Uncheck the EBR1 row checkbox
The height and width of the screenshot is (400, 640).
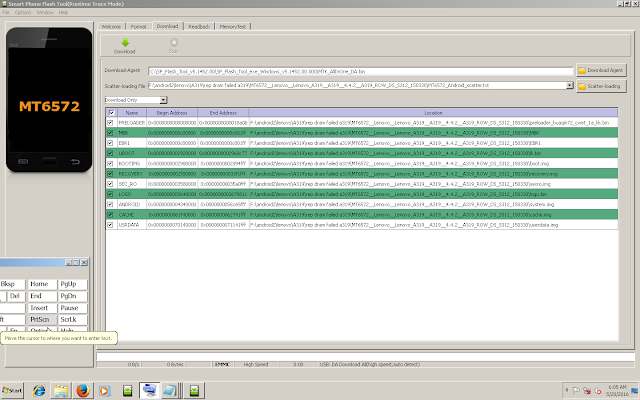[x=110, y=143]
